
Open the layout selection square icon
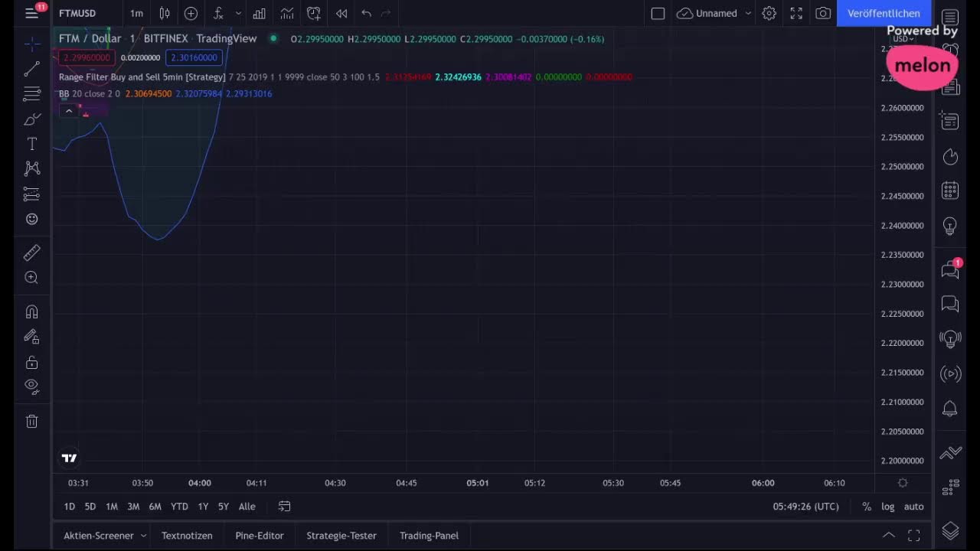coord(658,13)
